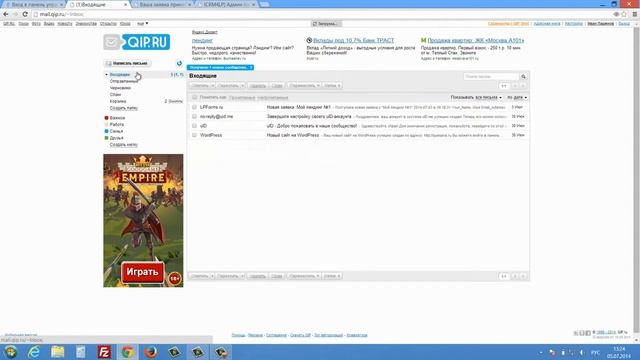
Task: Switch to the CRM4LP browser tab
Action: (x=227, y=4)
